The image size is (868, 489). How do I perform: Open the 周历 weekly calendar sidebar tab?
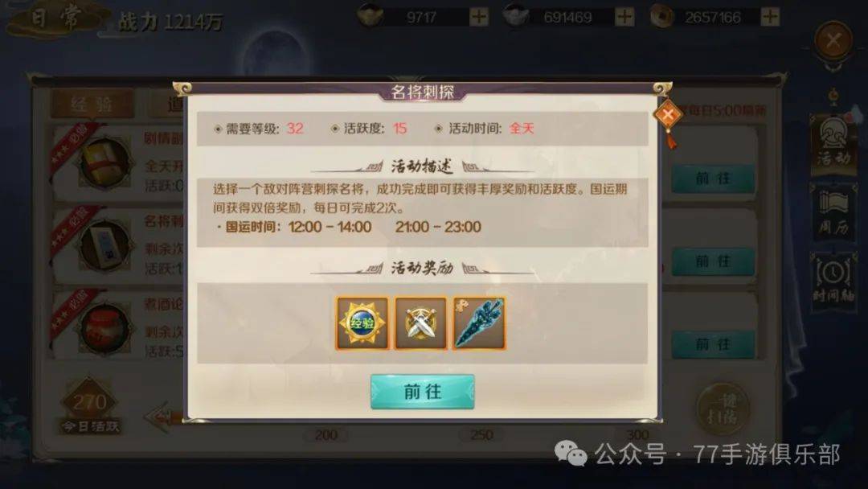(834, 212)
